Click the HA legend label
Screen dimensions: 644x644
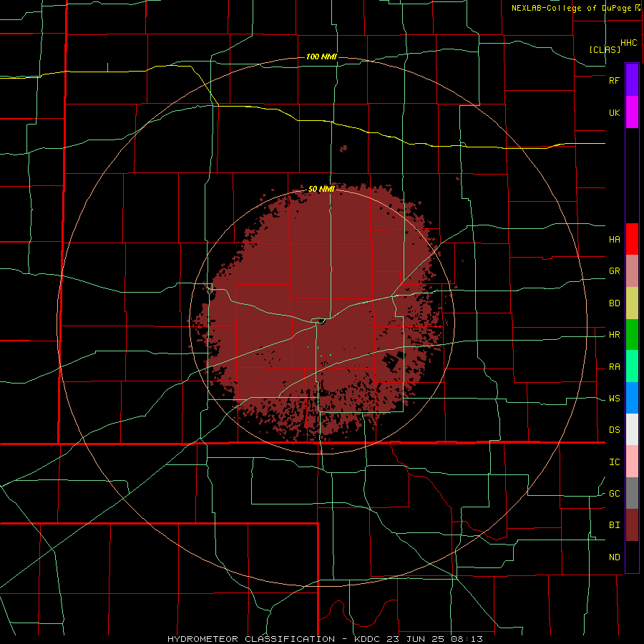pos(615,240)
